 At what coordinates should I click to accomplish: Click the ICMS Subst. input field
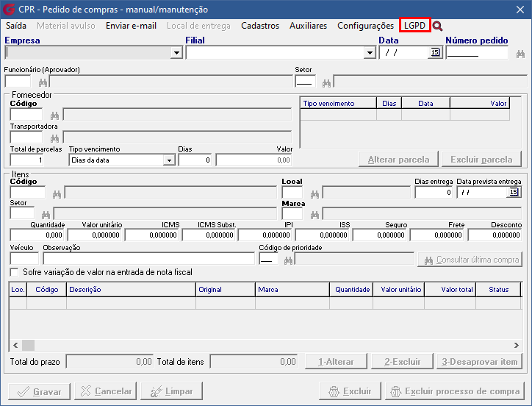tap(209, 235)
